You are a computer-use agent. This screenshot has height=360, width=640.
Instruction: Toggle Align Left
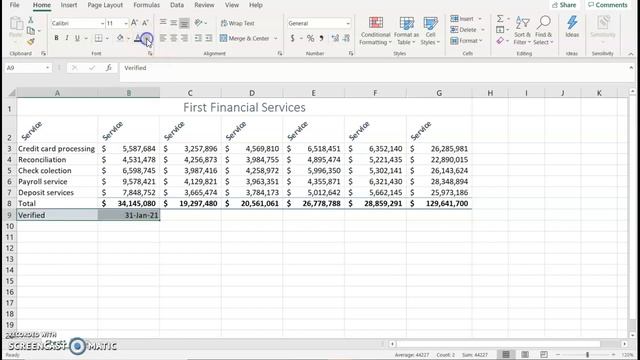tap(163, 38)
